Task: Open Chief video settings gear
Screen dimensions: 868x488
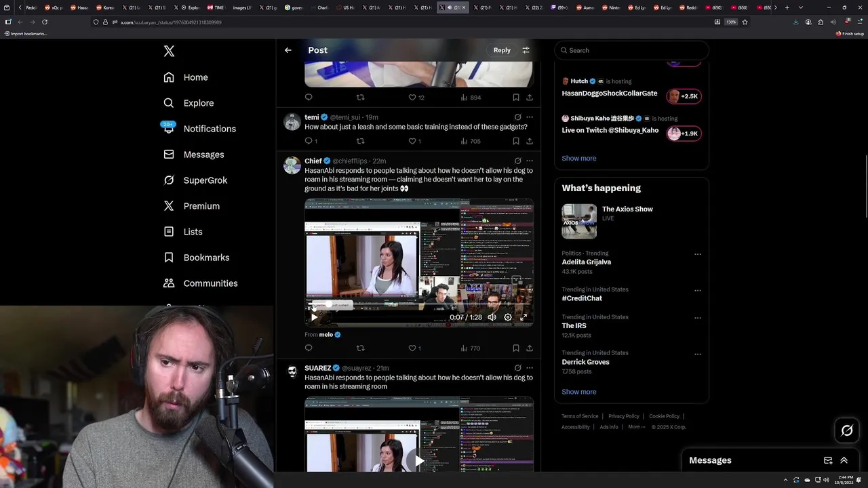Action: click(x=508, y=317)
